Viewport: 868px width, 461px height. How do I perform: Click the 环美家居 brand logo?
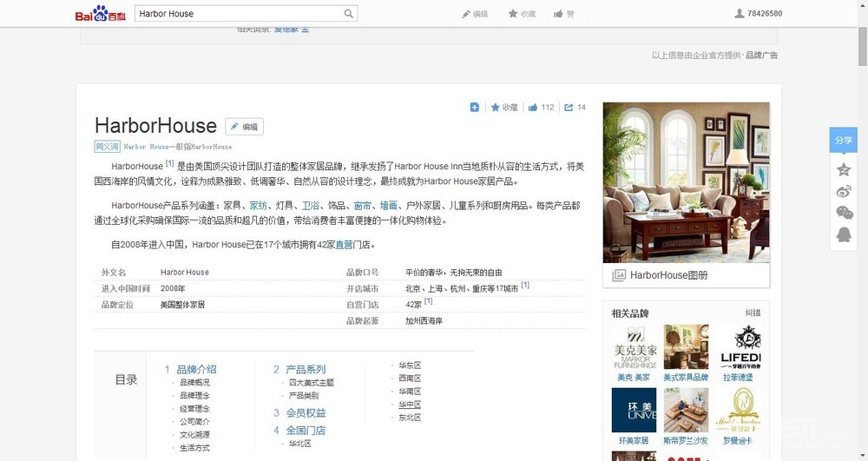coord(634,410)
